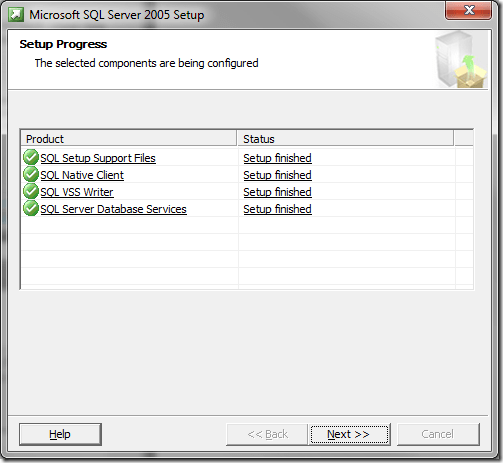The width and height of the screenshot is (503, 463).
Task: Click the Next >> button
Action: tap(349, 434)
